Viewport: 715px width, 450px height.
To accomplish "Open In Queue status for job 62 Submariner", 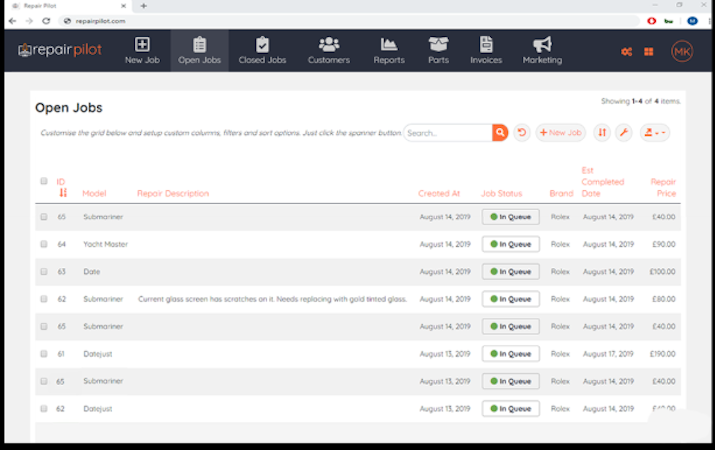I will 511,299.
